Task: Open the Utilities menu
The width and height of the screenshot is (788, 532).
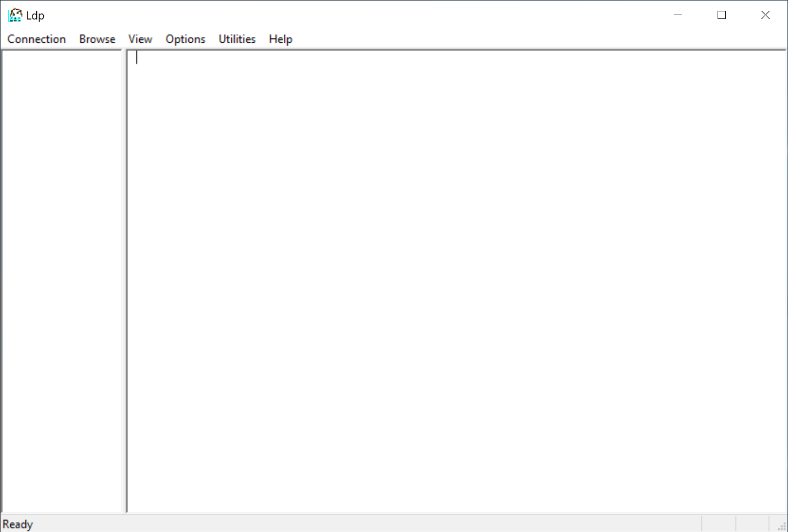Action: click(237, 39)
